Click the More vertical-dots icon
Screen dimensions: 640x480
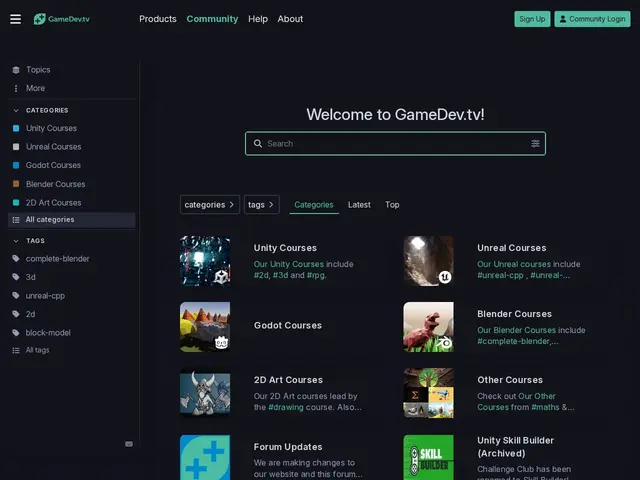pos(16,88)
